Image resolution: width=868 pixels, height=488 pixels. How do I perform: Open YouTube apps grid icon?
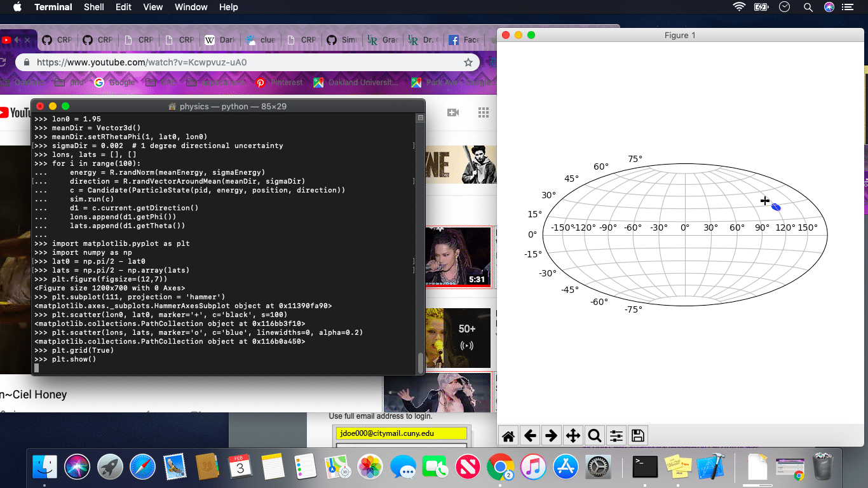484,112
